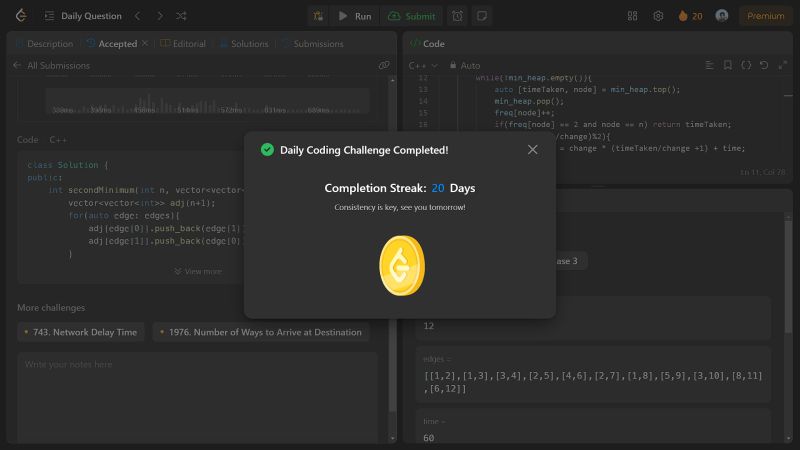Click the n value 12 field
This screenshot has height=450, width=800.
coord(593,319)
